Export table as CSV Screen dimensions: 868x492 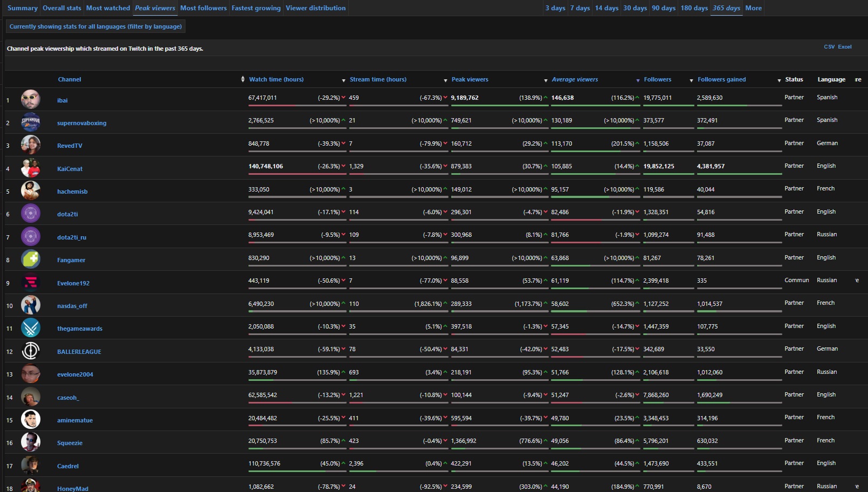point(829,47)
